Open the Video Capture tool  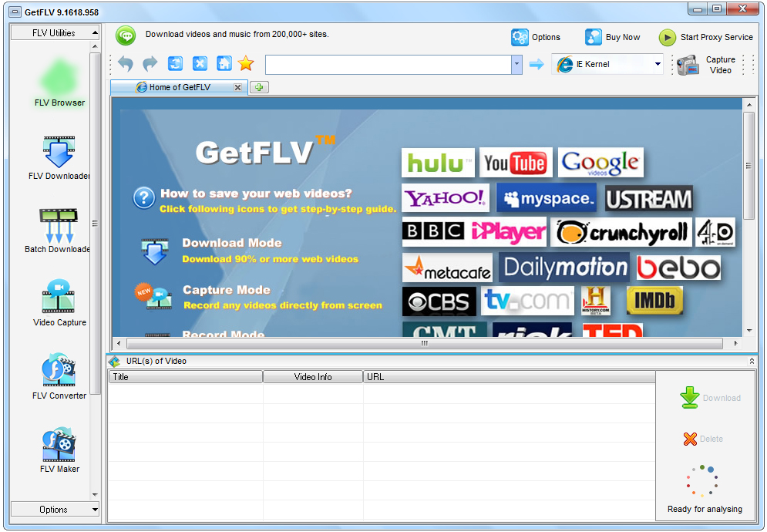coord(59,302)
